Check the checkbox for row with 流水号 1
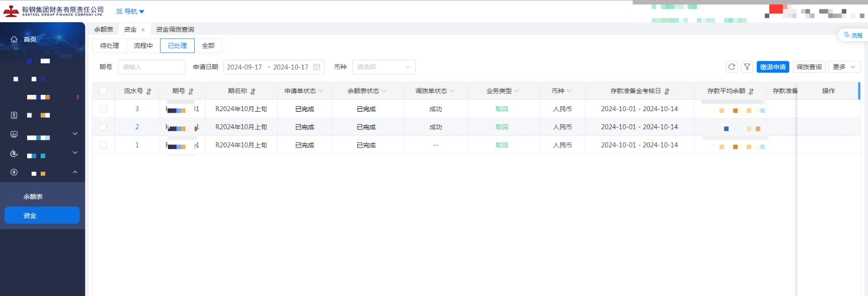Image resolution: width=868 pixels, height=296 pixels. [103, 145]
